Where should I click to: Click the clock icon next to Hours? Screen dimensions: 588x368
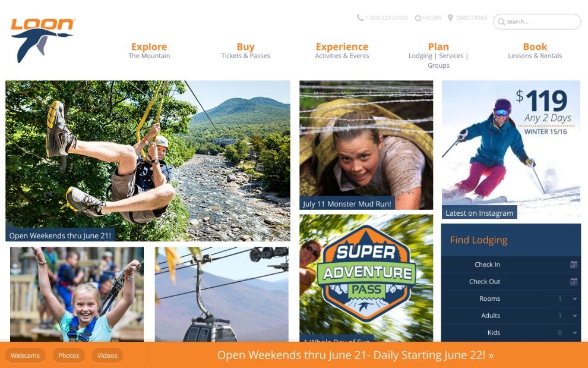click(418, 18)
